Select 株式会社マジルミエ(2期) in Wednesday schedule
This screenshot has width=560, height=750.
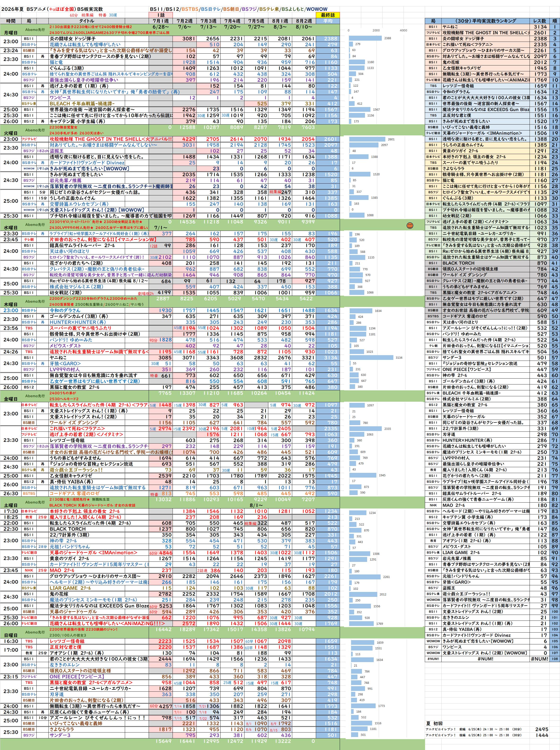tap(76, 287)
